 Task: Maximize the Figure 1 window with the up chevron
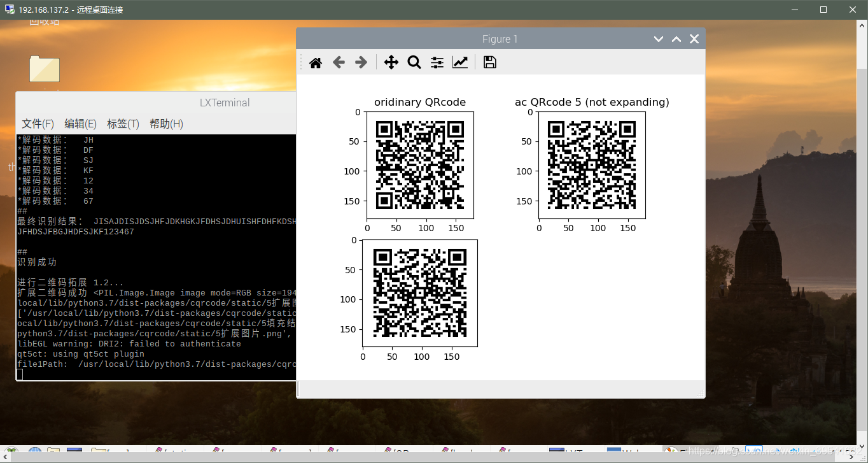click(x=676, y=39)
